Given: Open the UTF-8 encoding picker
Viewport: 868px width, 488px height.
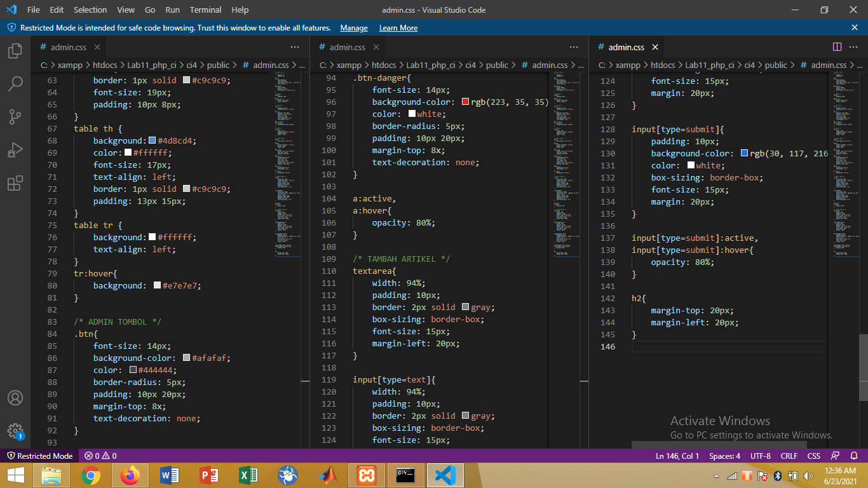Looking at the screenshot, I should [760, 456].
